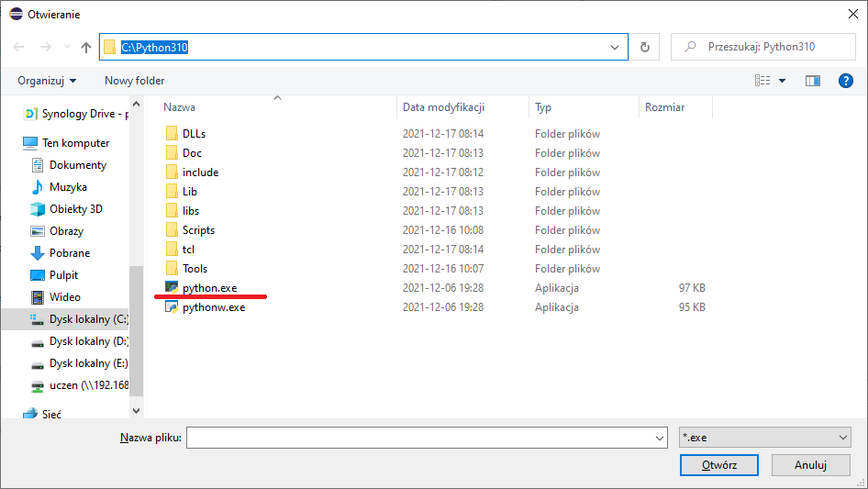
Task: Select the python.exe file
Action: point(209,288)
